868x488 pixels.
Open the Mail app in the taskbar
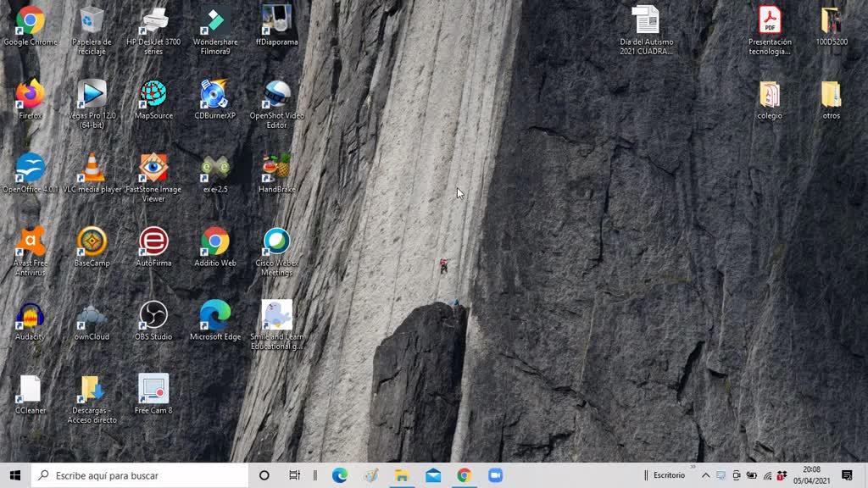coord(433,475)
